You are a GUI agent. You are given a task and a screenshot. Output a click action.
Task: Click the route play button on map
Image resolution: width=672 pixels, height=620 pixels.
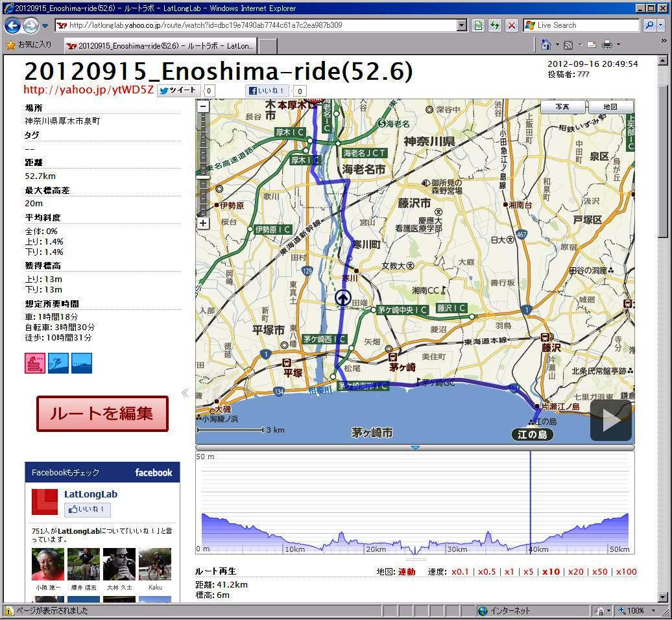pos(611,420)
